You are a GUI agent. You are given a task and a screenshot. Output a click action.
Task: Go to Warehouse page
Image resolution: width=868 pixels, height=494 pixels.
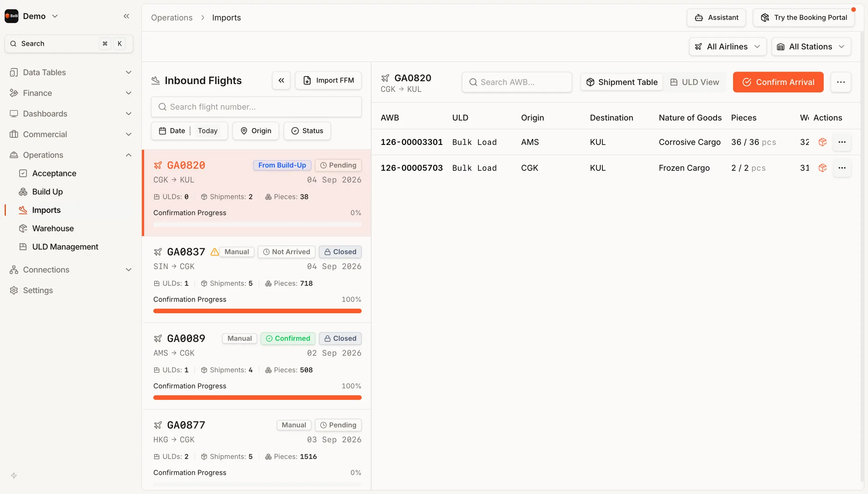(53, 228)
